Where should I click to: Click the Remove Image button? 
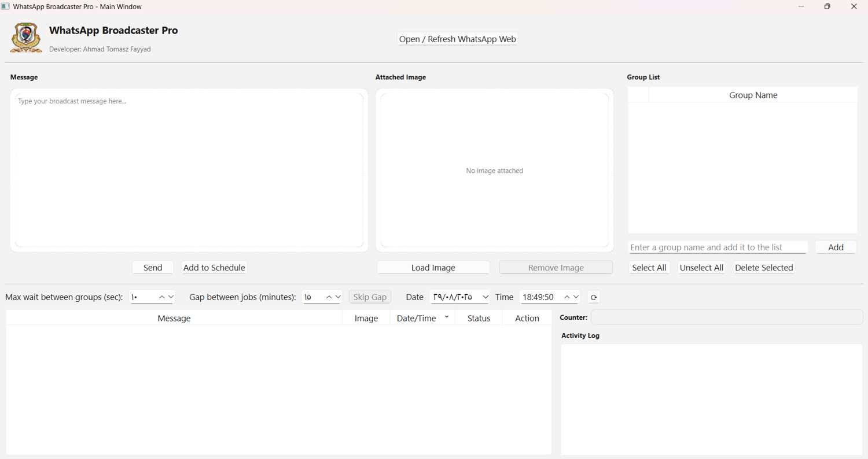click(556, 268)
